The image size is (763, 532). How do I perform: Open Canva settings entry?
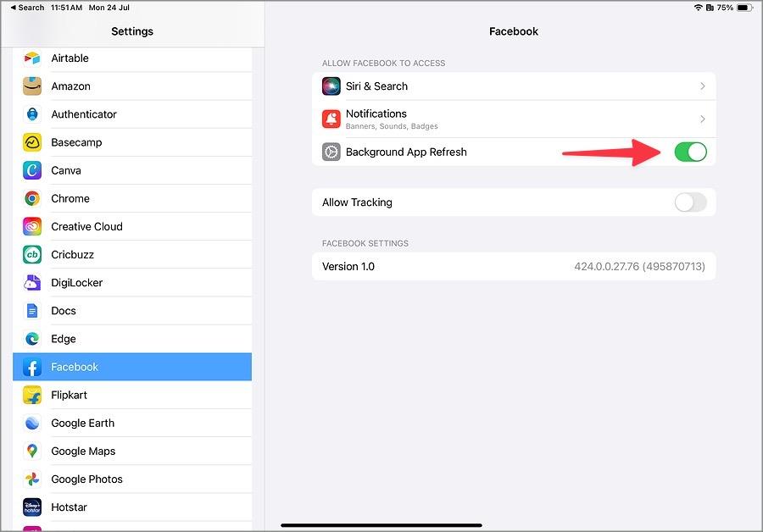point(132,170)
